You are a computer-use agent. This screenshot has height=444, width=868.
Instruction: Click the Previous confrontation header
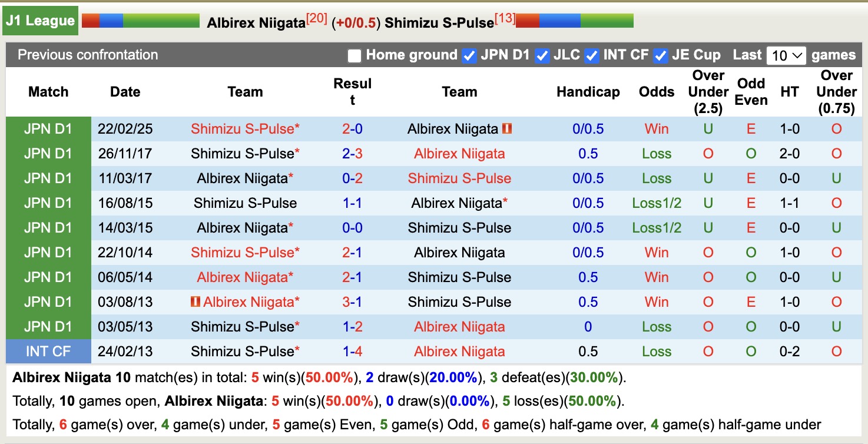coord(87,55)
